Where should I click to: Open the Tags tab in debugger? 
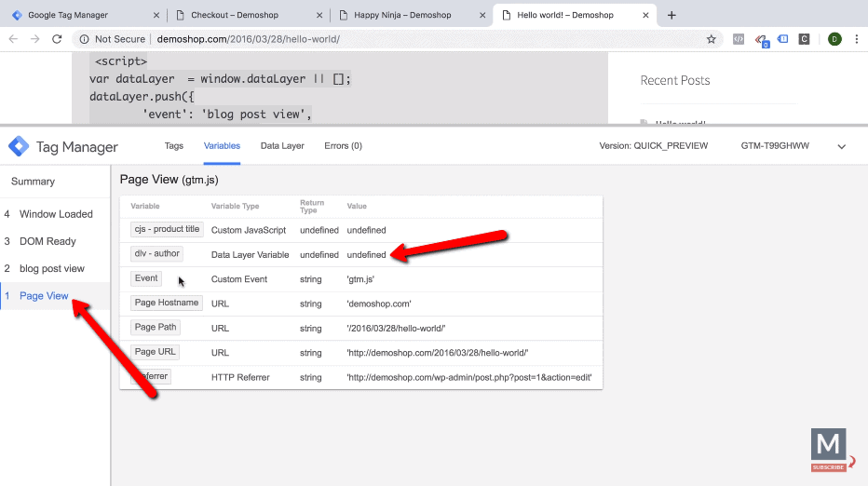[174, 146]
